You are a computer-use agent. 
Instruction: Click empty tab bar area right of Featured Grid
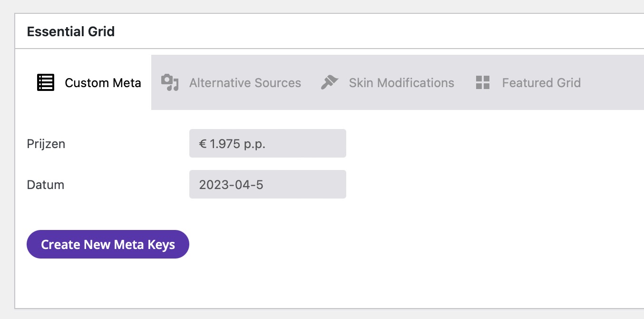point(614,83)
